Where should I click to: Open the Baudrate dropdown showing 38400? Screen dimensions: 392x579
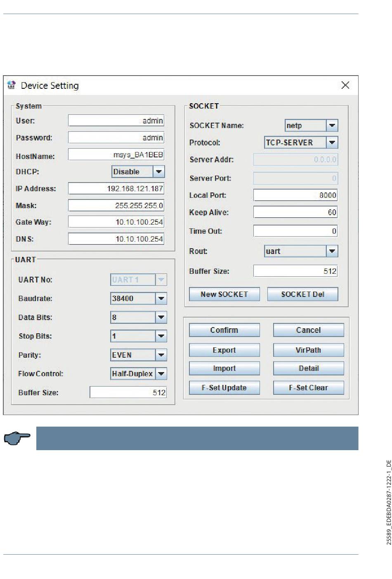139,298
